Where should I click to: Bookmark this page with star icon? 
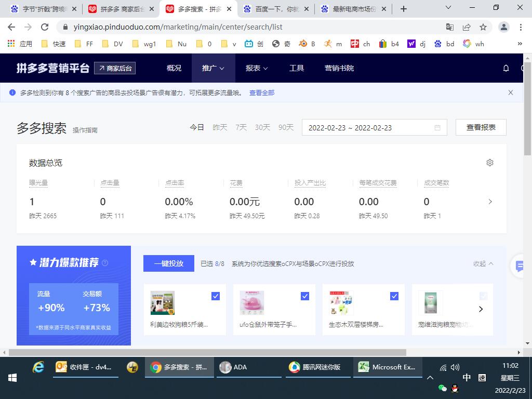[x=483, y=27]
